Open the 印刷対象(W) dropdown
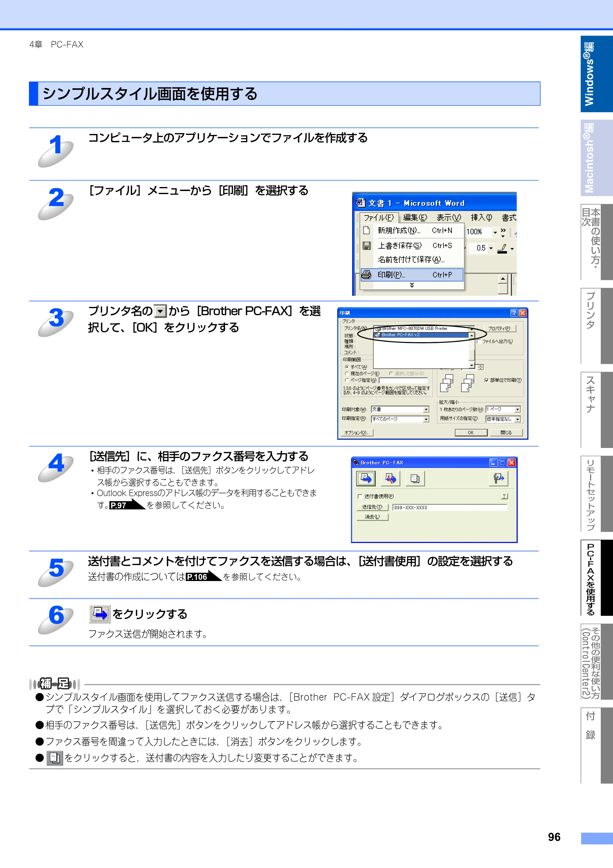Viewport: 613px width, 868px height. [x=426, y=409]
